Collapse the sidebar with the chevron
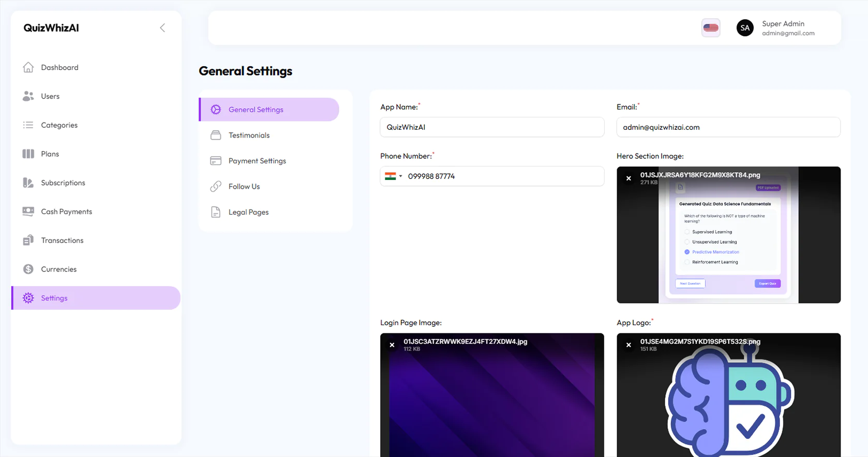This screenshot has height=457, width=868. [162, 28]
